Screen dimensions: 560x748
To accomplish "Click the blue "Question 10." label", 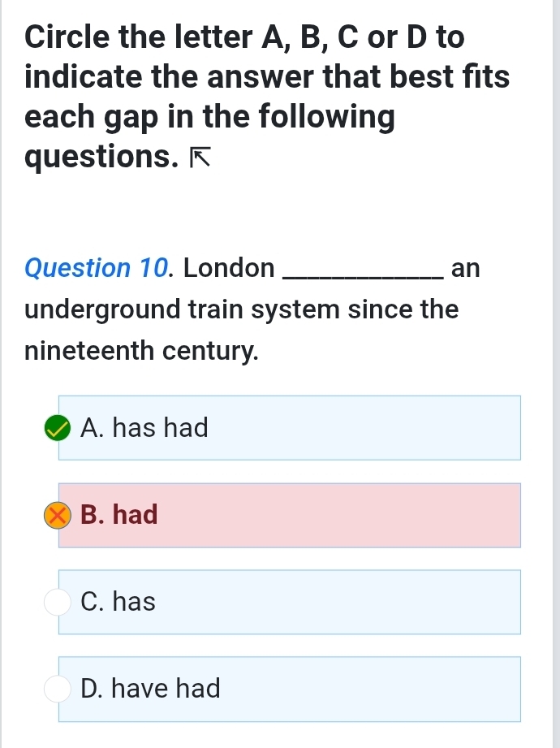I will click(101, 267).
